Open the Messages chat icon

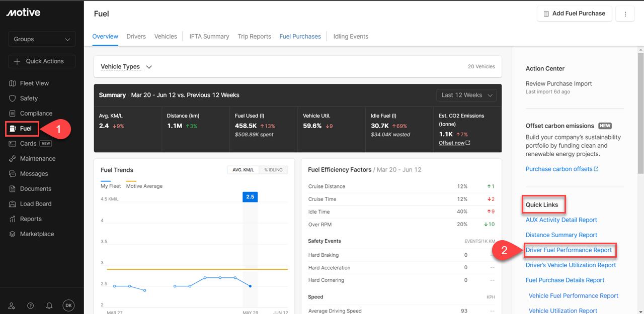(x=13, y=174)
